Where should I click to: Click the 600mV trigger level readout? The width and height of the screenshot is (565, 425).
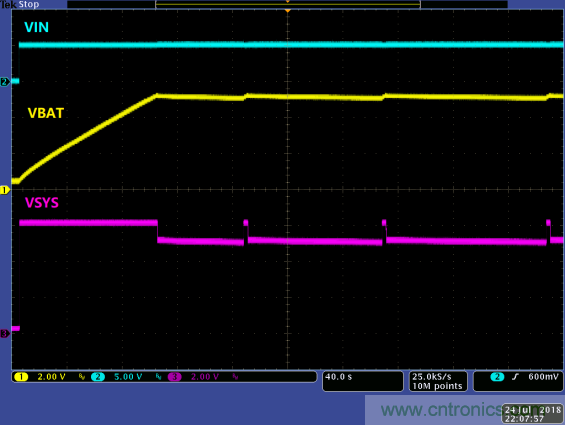pyautogui.click(x=543, y=377)
